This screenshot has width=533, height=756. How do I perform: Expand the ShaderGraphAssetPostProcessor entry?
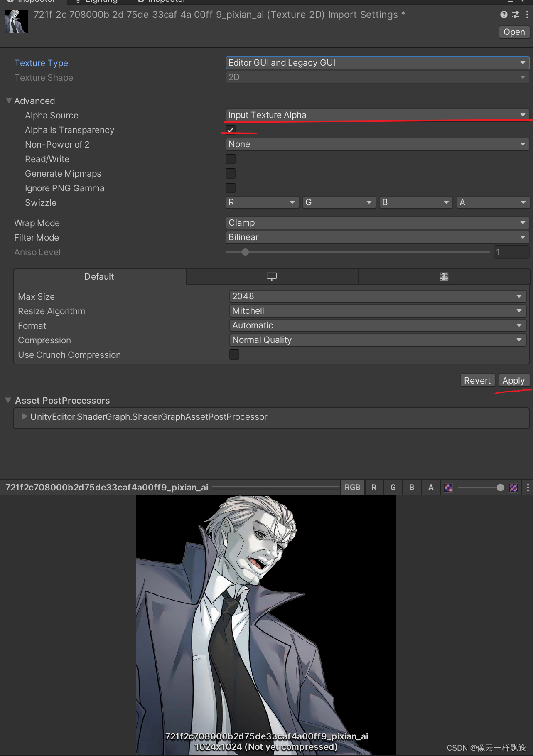pos(25,416)
